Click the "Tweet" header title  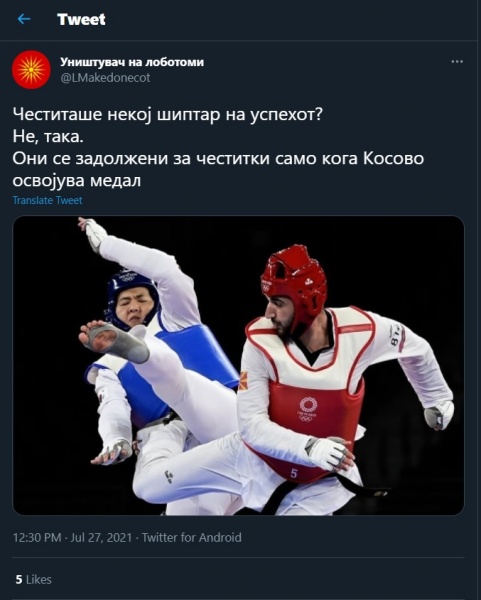coord(81,19)
